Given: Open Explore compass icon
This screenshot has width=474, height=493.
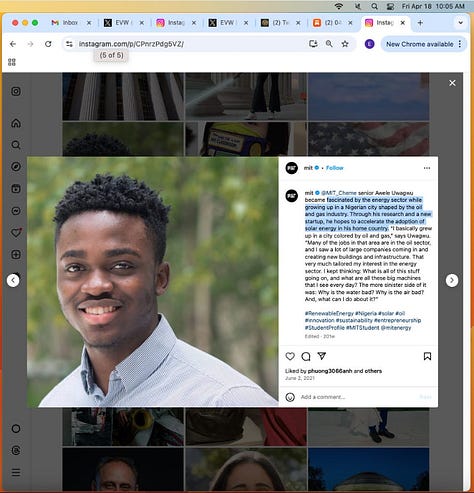Looking at the screenshot, I should click(16, 167).
